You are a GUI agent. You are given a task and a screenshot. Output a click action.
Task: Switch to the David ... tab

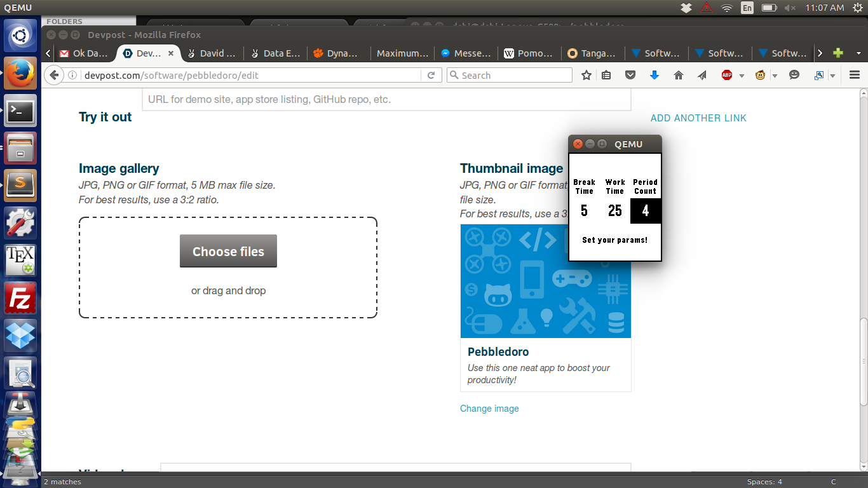[212, 53]
